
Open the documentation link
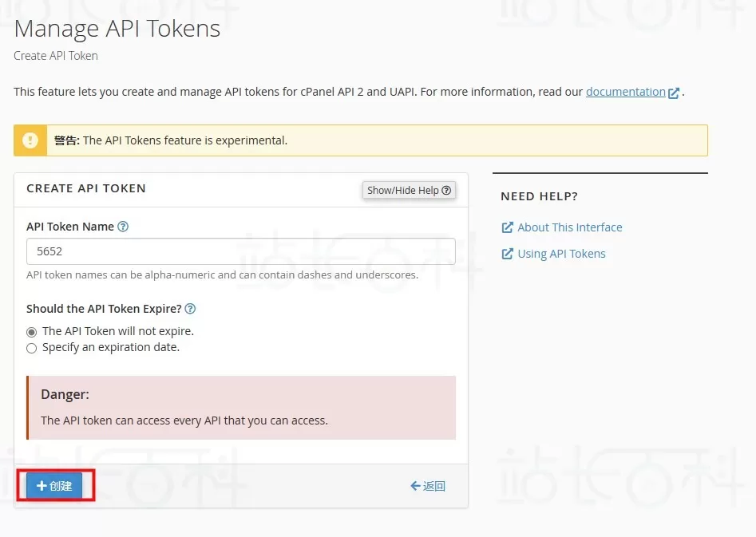pos(625,92)
